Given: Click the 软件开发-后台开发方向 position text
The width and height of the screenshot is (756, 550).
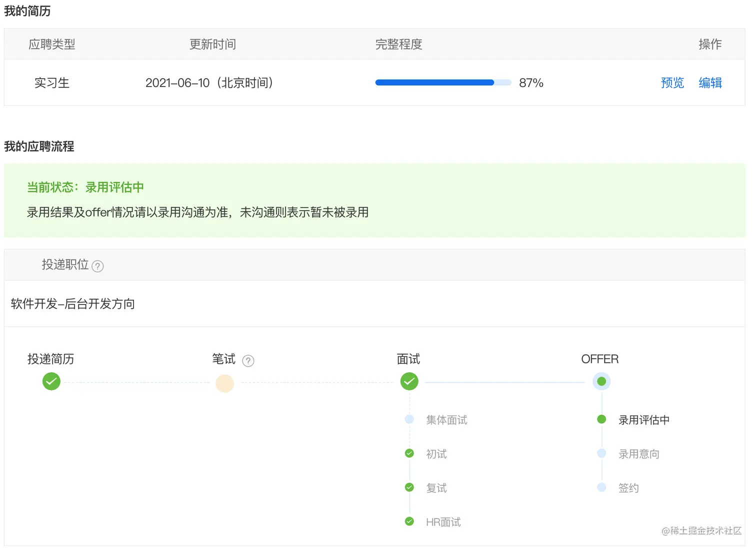Looking at the screenshot, I should 73,304.
